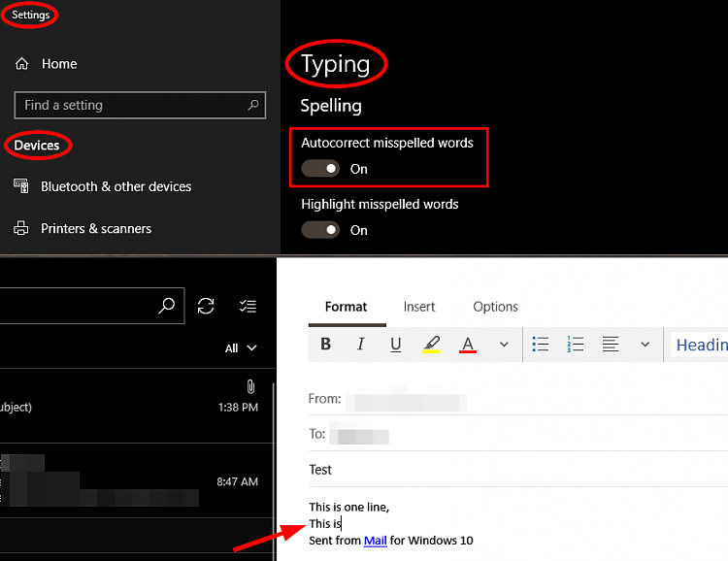Expand paragraph formatting options chevron

[x=645, y=345]
